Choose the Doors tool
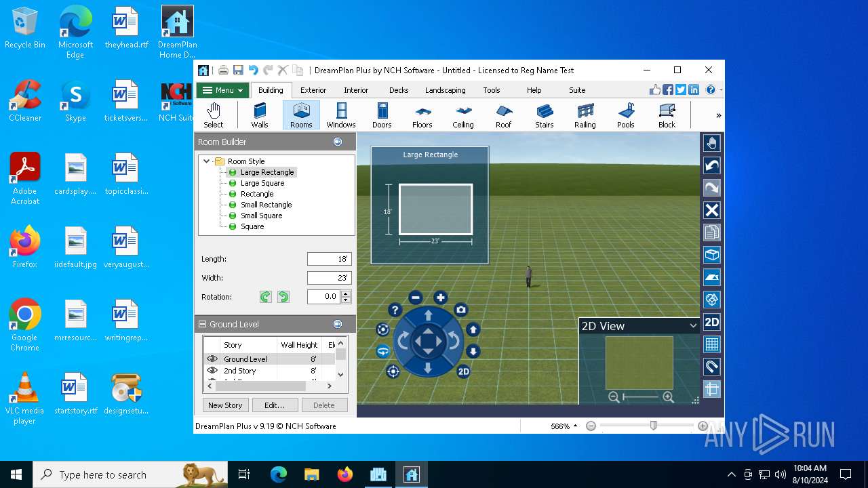The width and height of the screenshot is (868, 488). [x=382, y=115]
